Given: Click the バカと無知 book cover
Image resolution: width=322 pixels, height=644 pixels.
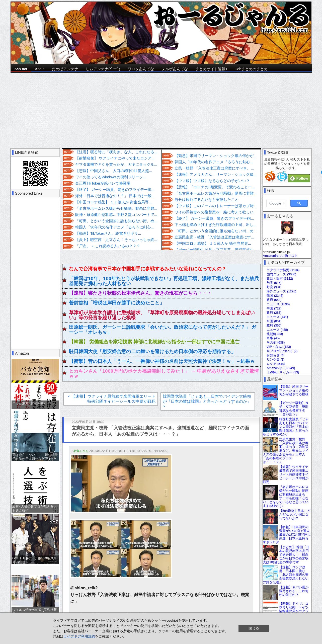Looking at the screenshot, I should tap(35, 384).
